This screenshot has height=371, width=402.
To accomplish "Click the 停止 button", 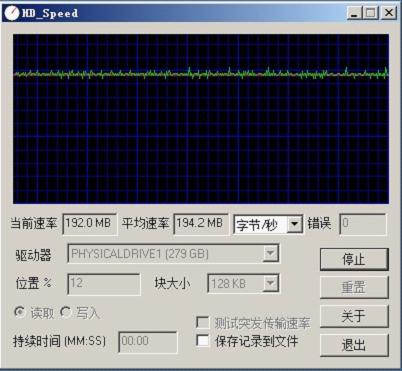I will (354, 259).
